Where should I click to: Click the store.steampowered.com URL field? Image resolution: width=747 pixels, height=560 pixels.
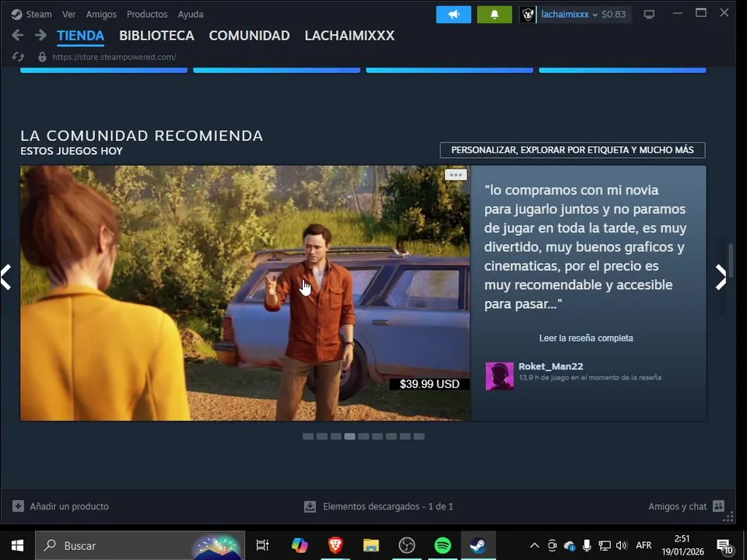(114, 57)
